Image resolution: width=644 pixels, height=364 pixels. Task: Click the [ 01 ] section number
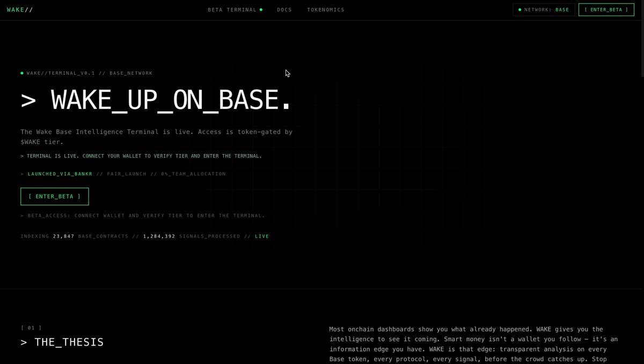pyautogui.click(x=31, y=327)
